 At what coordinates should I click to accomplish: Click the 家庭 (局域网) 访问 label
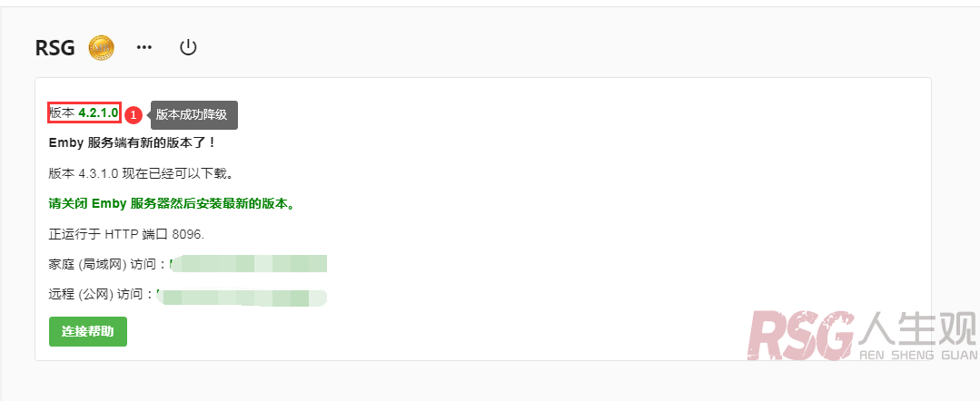point(107,265)
